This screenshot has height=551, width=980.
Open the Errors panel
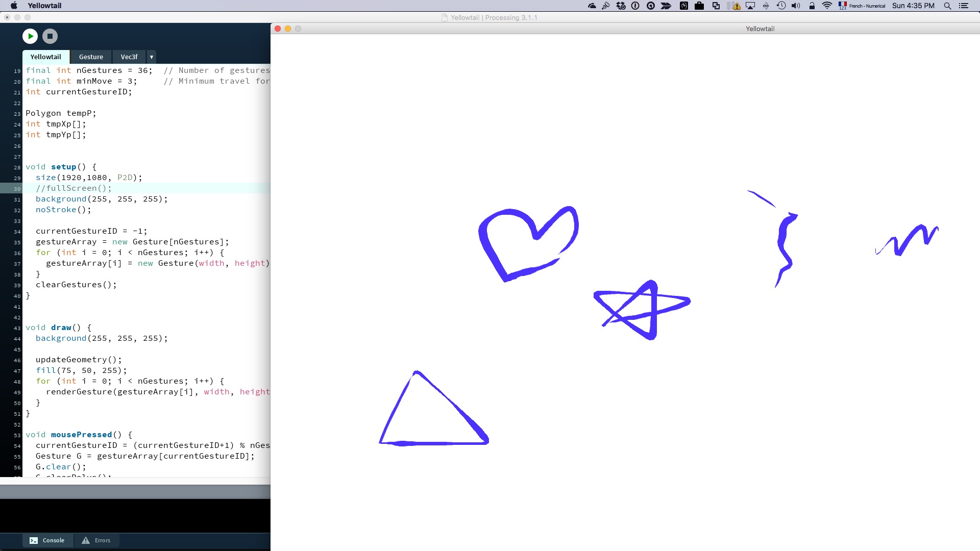click(96, 540)
